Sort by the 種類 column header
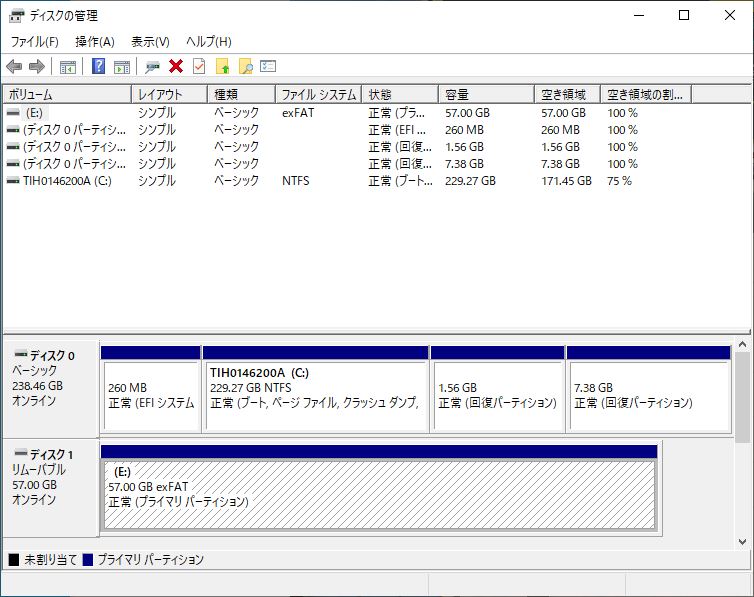The image size is (754, 597). tap(241, 95)
